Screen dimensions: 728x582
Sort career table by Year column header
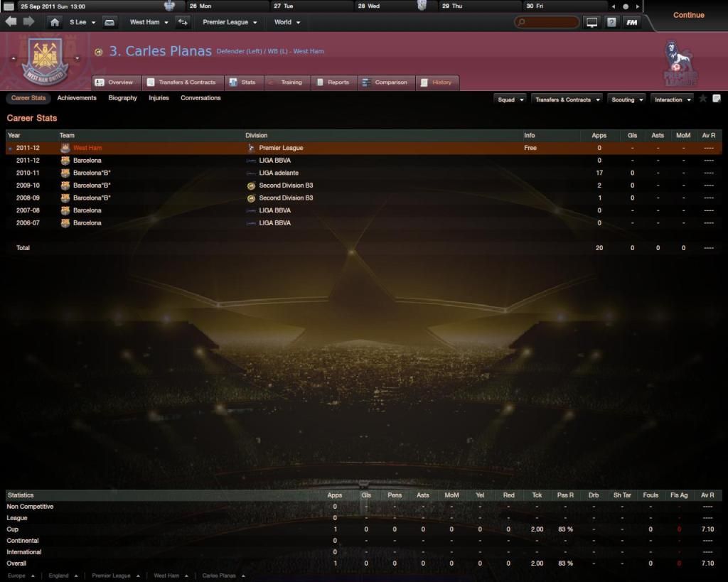tap(14, 136)
